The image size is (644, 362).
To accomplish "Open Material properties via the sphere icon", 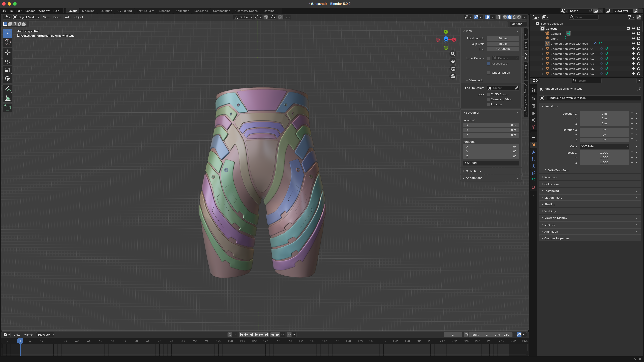I will pos(533,187).
